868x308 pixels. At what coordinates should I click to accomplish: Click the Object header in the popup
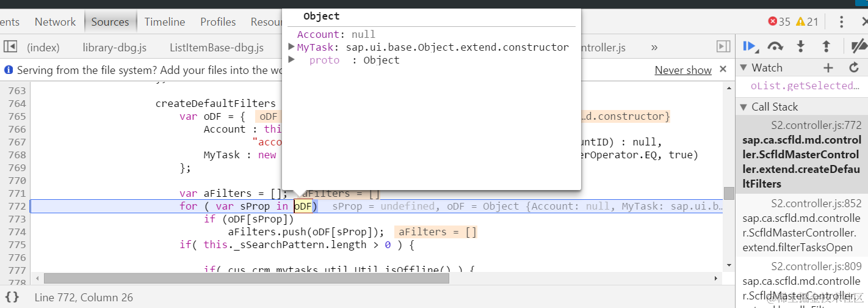(322, 16)
